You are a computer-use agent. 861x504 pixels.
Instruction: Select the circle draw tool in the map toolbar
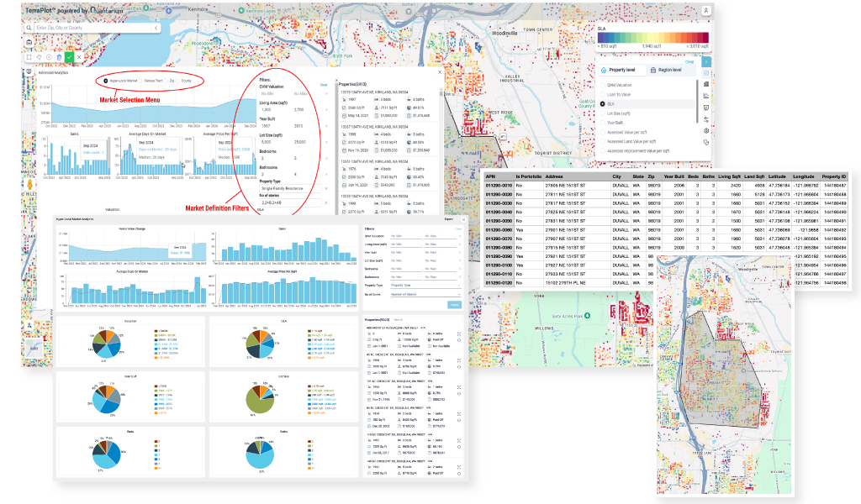pos(49,57)
